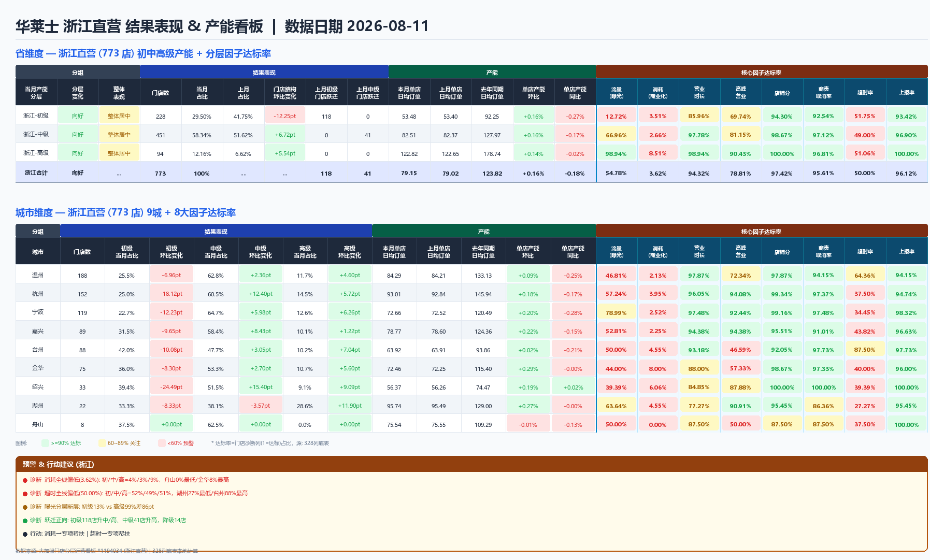Click the "整体居中" badge in 浙江-初级 row
The width and height of the screenshot is (930, 560).
tap(119, 116)
